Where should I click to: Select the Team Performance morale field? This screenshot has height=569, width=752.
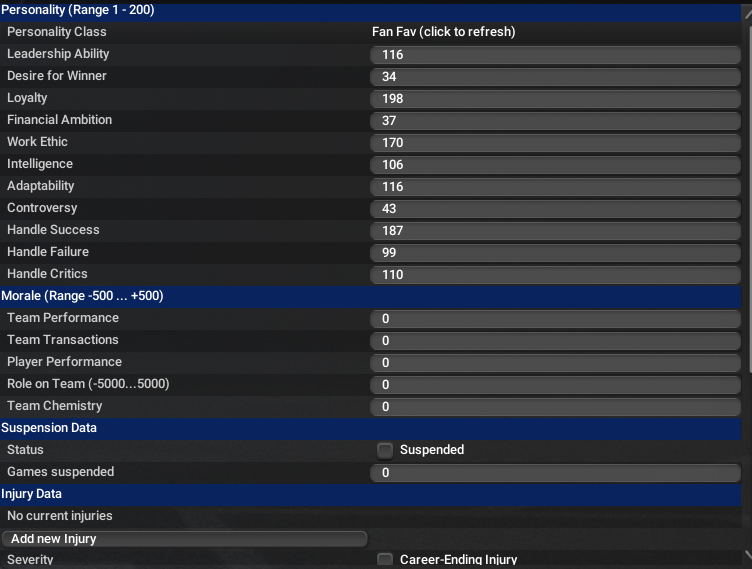click(555, 319)
